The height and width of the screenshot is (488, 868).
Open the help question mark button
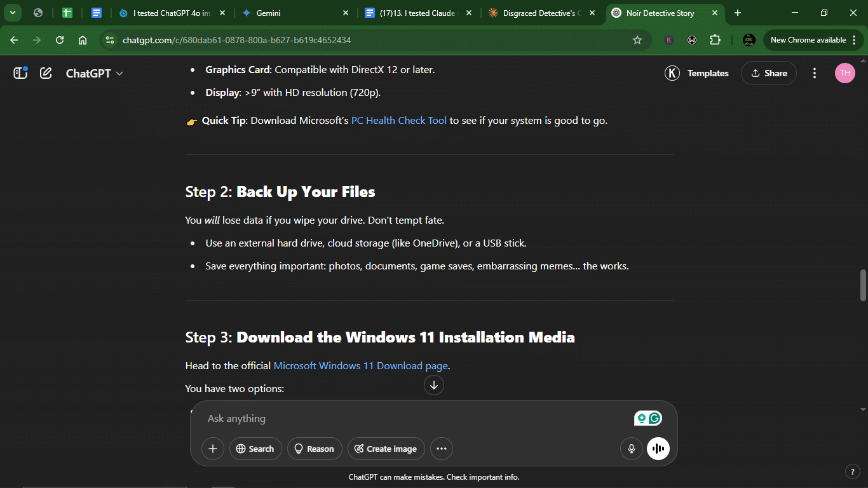click(x=853, y=471)
